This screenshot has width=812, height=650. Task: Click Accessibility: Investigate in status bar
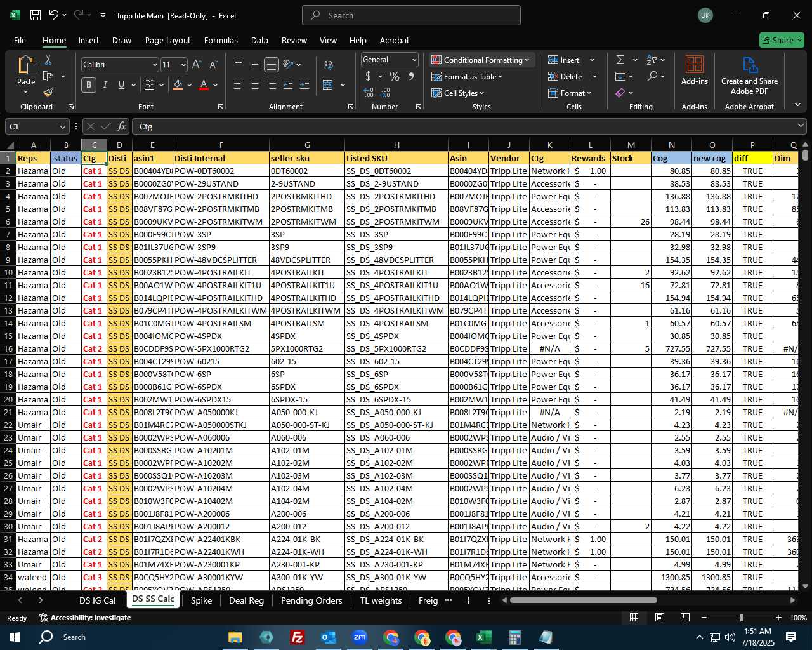pyautogui.click(x=85, y=618)
